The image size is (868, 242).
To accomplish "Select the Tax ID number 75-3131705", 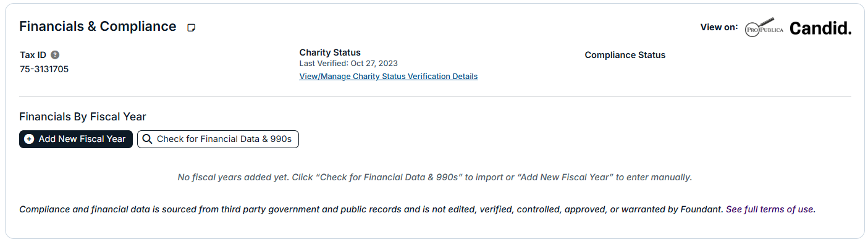I will click(x=44, y=69).
